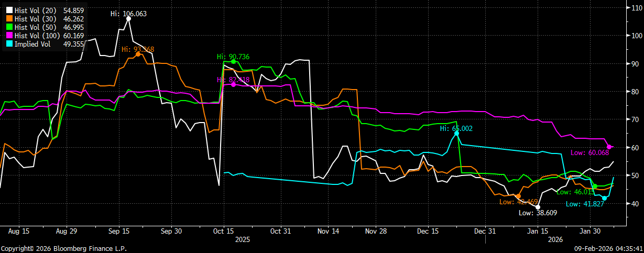Click the Bloomberg Finance copyright text

pyautogui.click(x=63, y=249)
